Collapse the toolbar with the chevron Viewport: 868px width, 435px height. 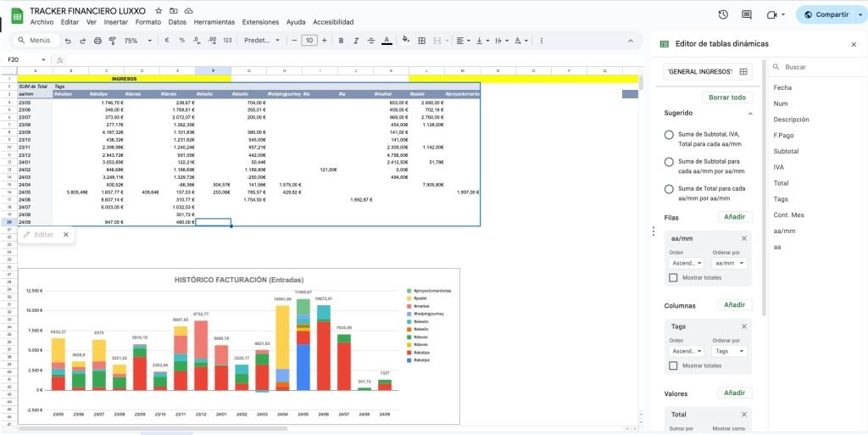[x=631, y=41]
